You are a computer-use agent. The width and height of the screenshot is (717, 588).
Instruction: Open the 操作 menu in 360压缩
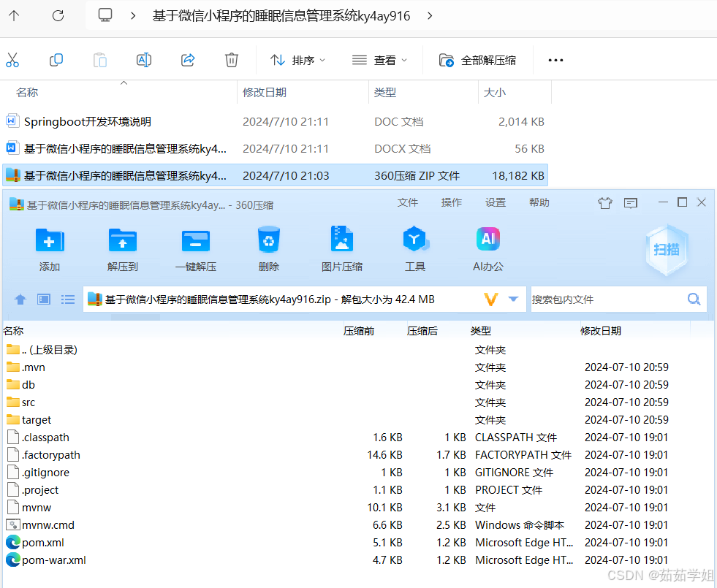pos(452,202)
